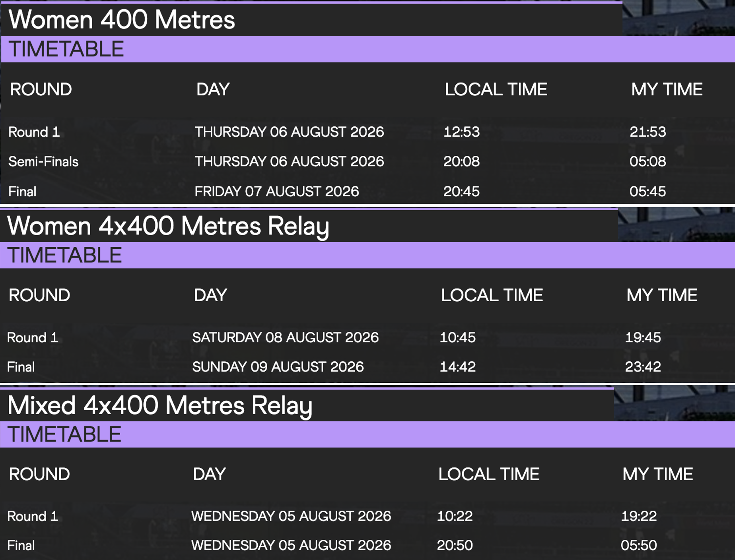Click the Women 400 Metres heading
This screenshot has height=560, width=735.
[122, 19]
